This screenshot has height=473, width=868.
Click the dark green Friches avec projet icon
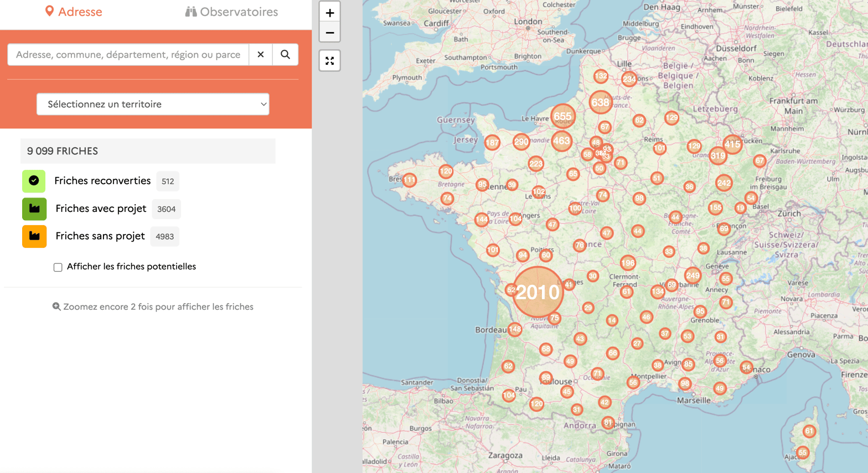(x=34, y=209)
